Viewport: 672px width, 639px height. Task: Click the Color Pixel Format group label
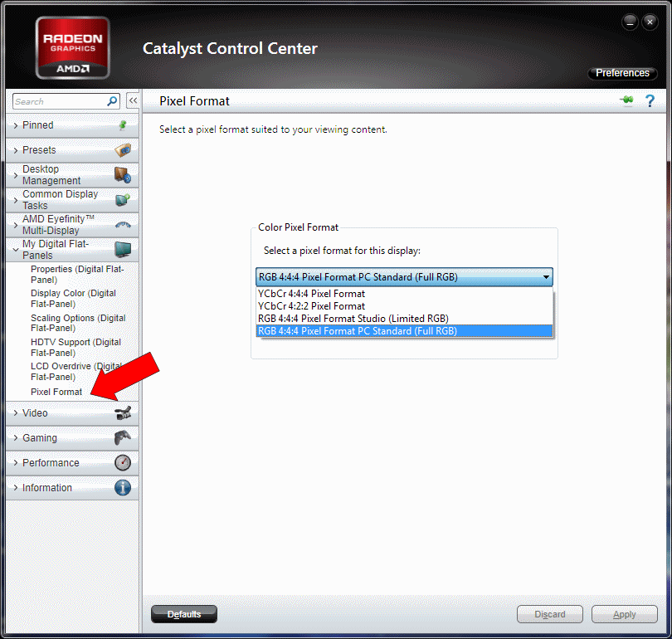(298, 227)
